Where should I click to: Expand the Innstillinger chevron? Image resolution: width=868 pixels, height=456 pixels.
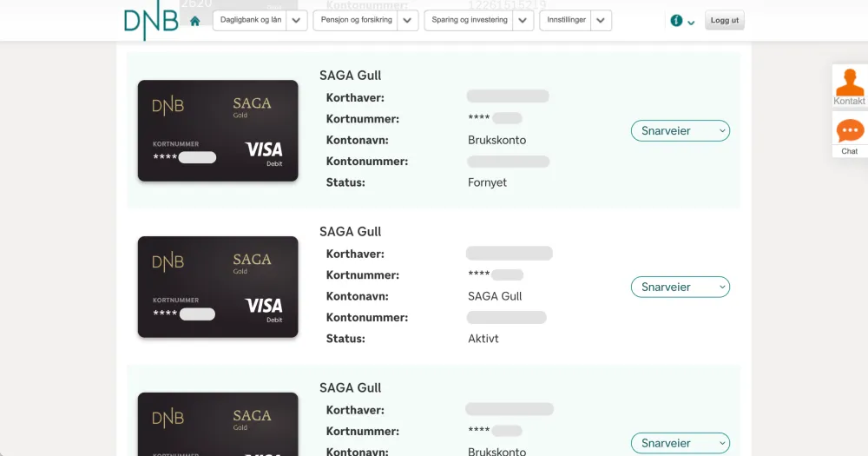click(601, 21)
